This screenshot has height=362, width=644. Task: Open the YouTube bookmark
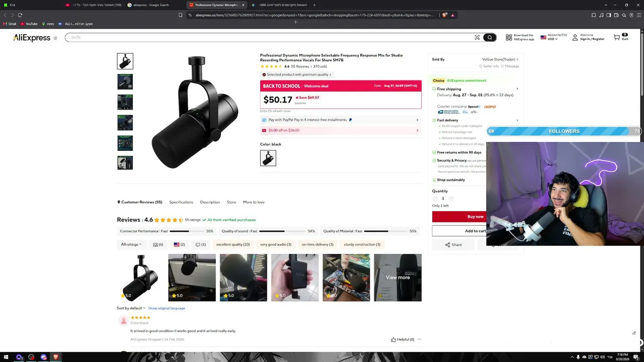click(x=29, y=24)
